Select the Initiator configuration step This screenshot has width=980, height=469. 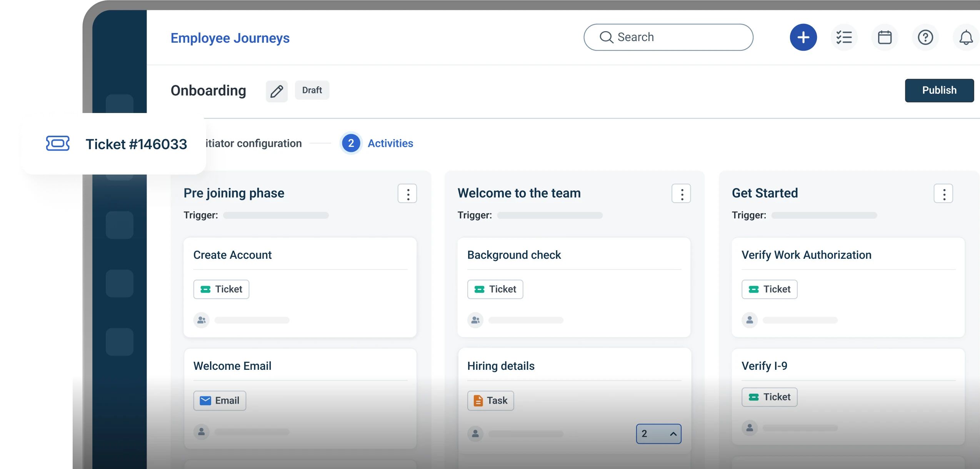point(254,143)
